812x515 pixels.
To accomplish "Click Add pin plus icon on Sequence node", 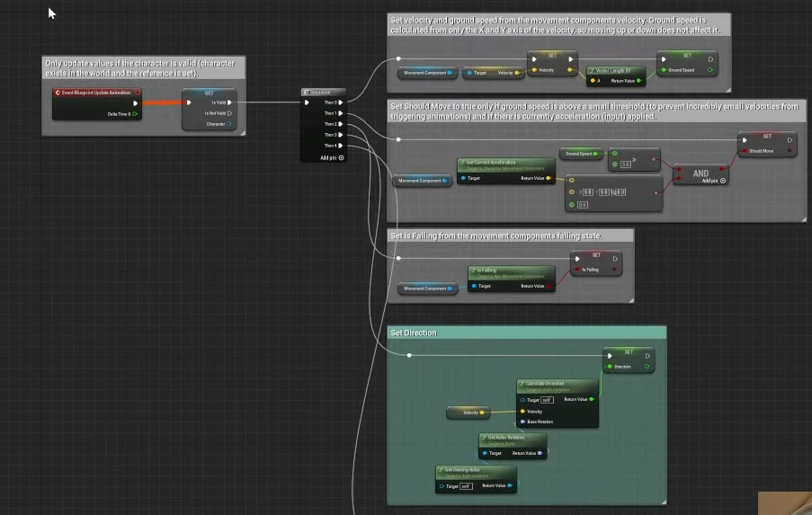I will tap(342, 157).
